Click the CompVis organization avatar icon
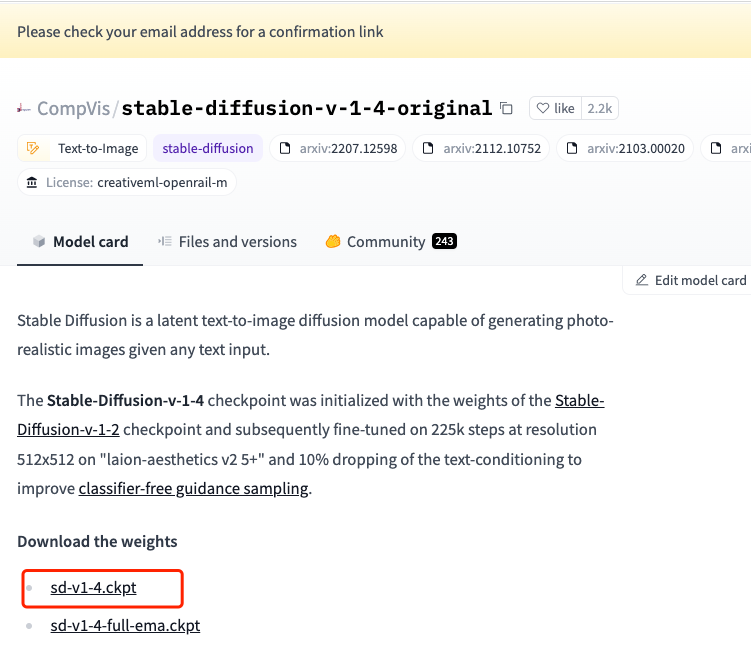Screen dimensions: 751x661 point(24,108)
